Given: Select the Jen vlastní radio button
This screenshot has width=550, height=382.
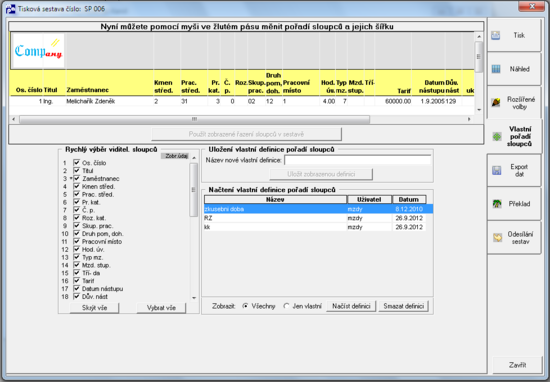Looking at the screenshot, I should pos(286,306).
